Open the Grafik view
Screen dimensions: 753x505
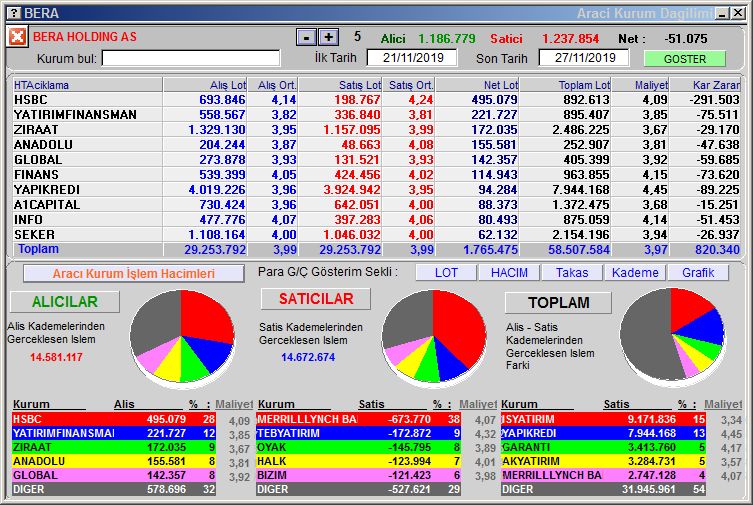tap(698, 273)
